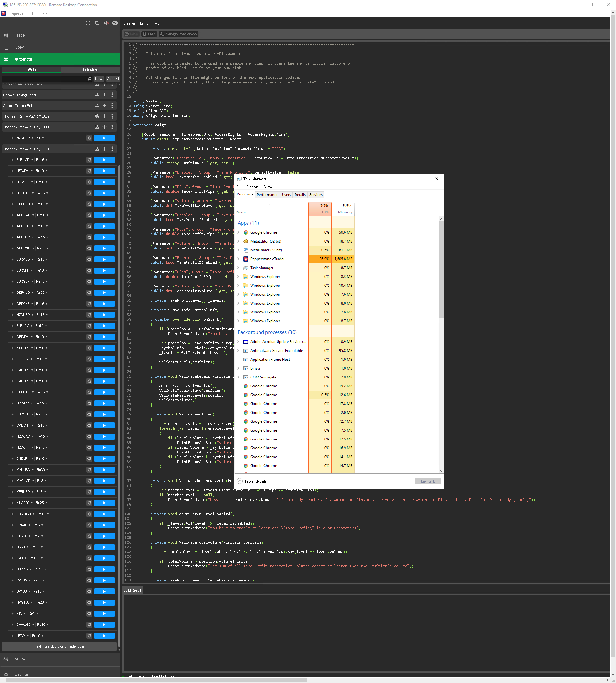Click the search magnifier in cBots filter
This screenshot has width=616, height=683.
[89, 79]
